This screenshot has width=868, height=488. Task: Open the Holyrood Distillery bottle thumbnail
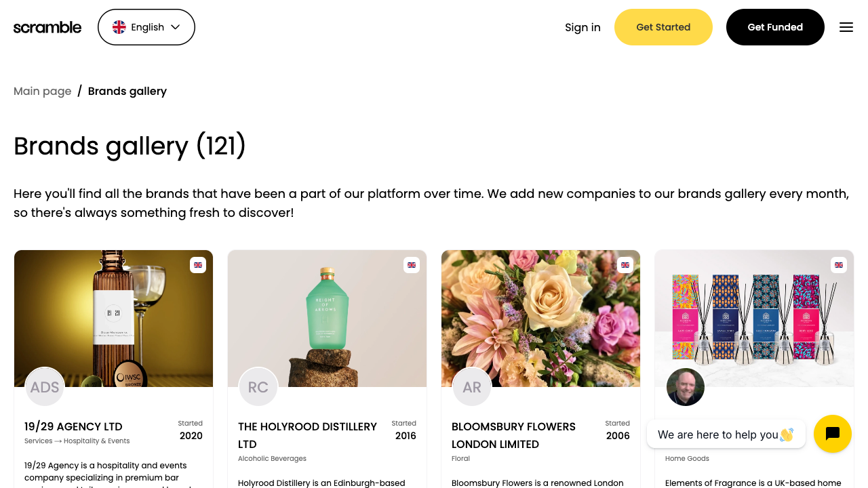pos(327,318)
